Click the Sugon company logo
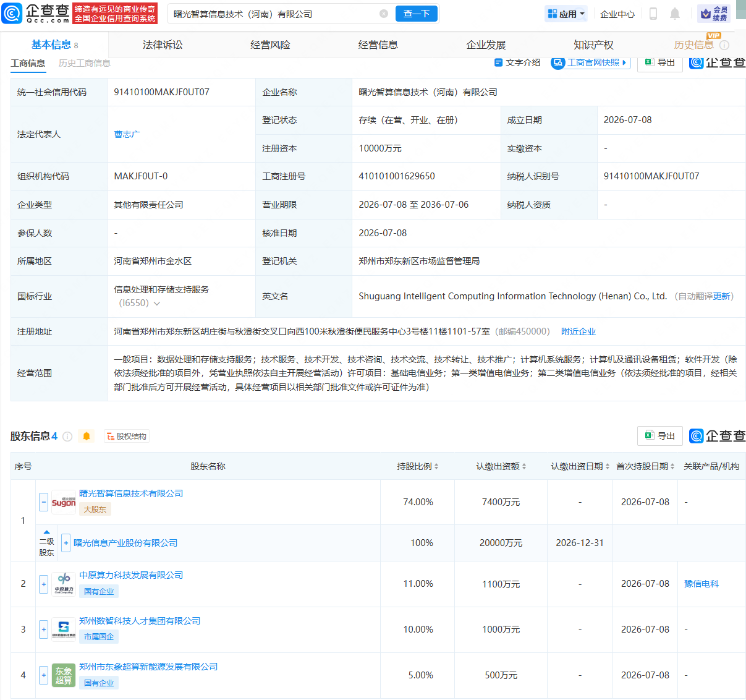This screenshot has height=700, width=746. 64,502
